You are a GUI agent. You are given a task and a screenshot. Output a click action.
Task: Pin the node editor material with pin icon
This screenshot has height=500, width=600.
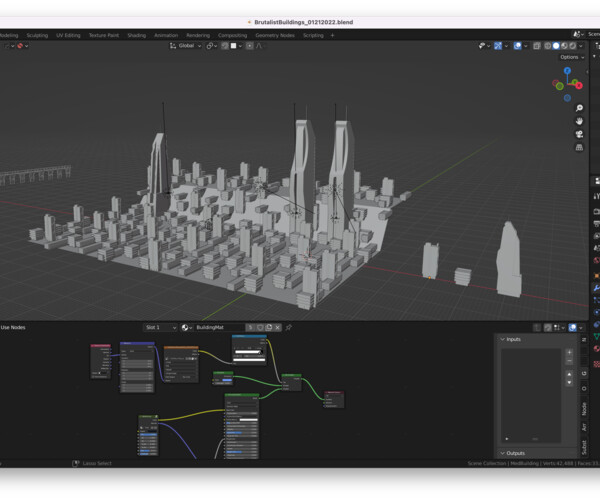coord(289,327)
